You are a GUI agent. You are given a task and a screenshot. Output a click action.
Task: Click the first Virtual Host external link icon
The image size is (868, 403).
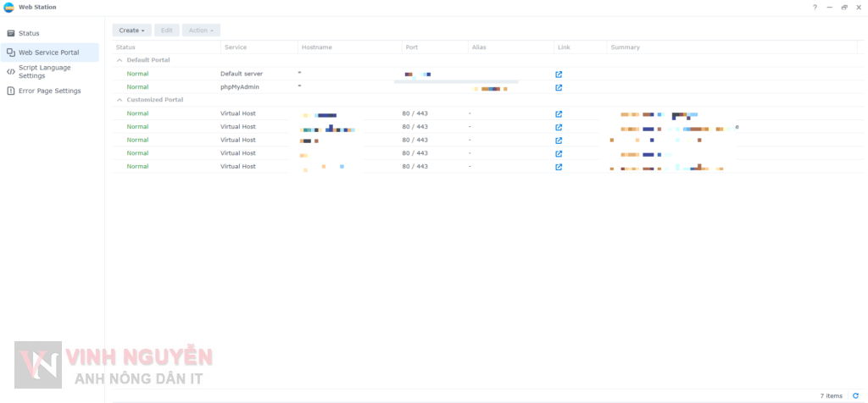point(559,114)
